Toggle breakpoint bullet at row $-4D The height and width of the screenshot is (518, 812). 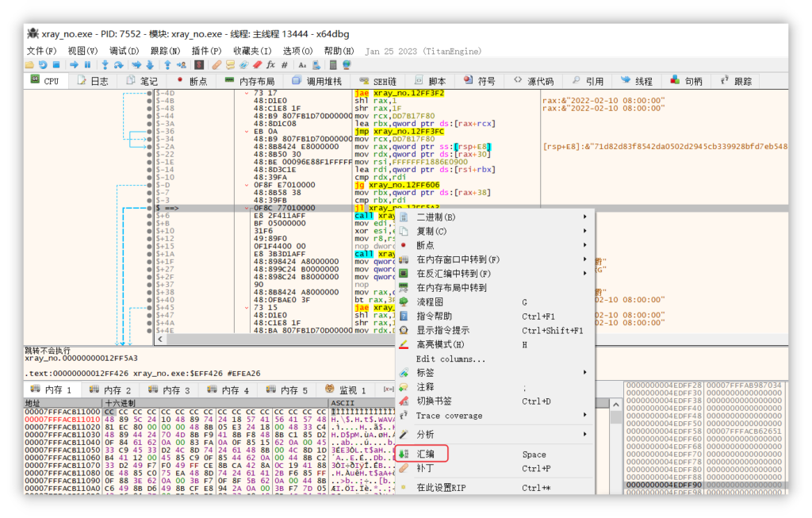coord(150,94)
